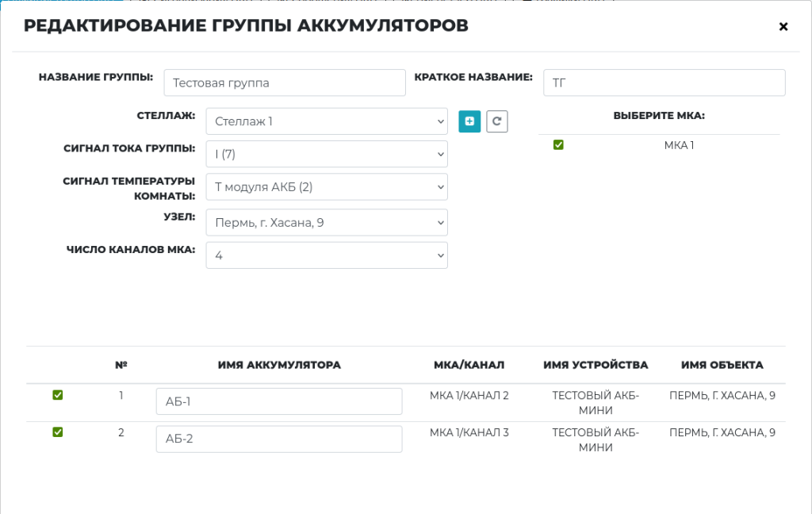Open the Стеллаж dropdown
The width and height of the screenshot is (812, 514).
point(327,121)
